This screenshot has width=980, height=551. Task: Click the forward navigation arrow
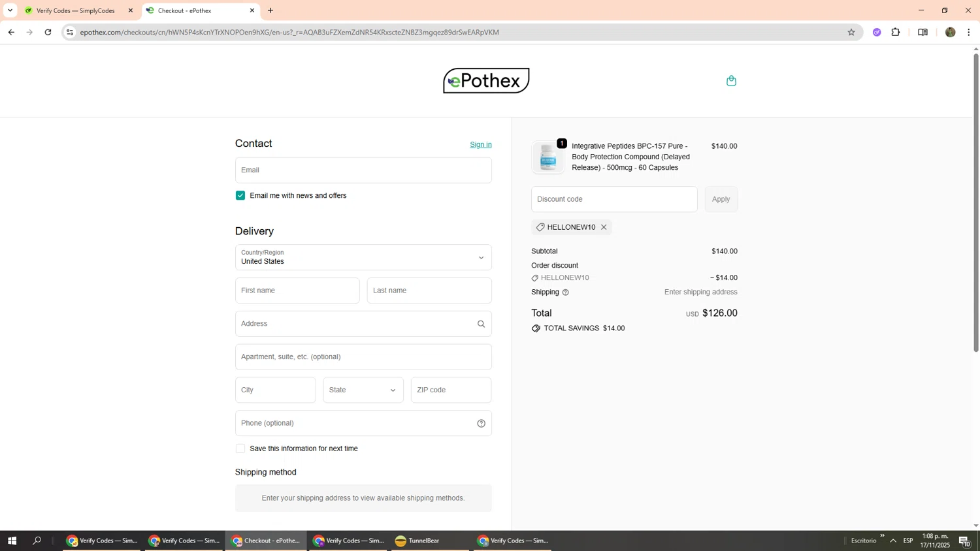29,32
